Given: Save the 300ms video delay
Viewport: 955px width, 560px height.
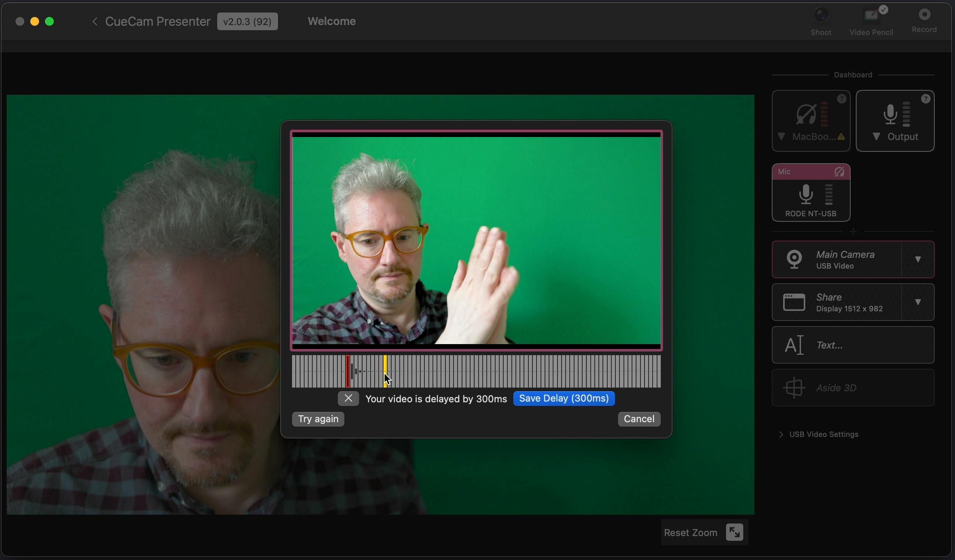Looking at the screenshot, I should point(563,398).
